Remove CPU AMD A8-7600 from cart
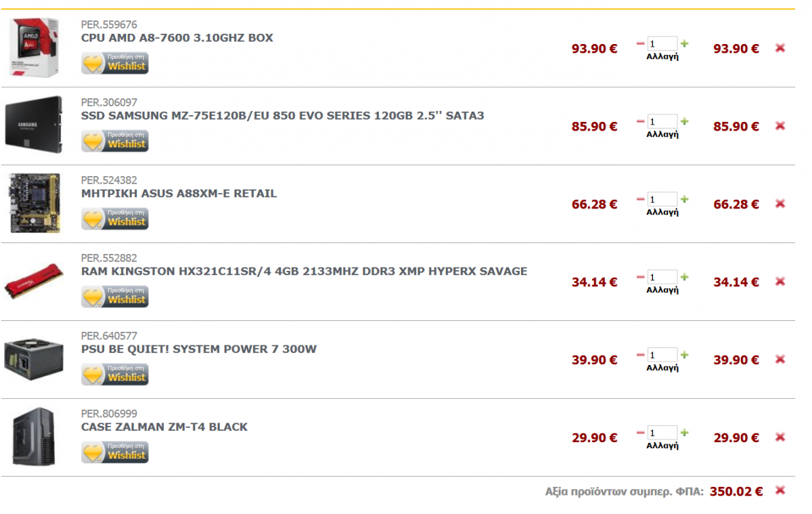This screenshot has width=812, height=514. [x=780, y=48]
